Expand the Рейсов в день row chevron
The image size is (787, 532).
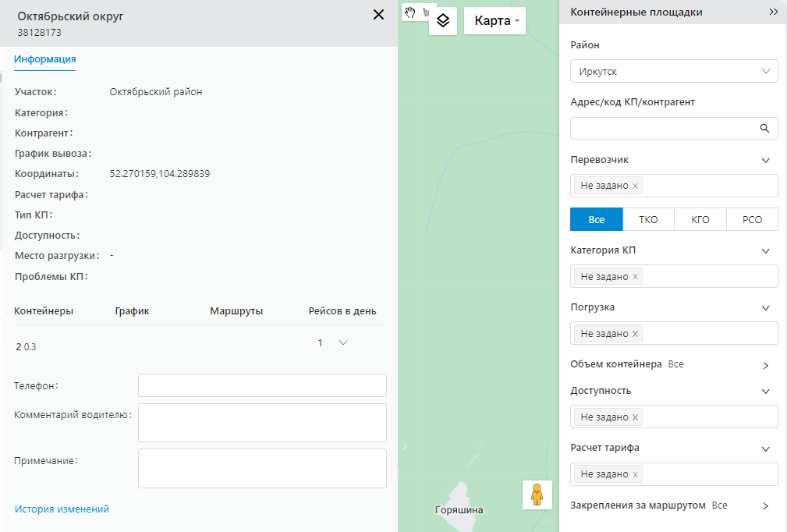point(343,342)
